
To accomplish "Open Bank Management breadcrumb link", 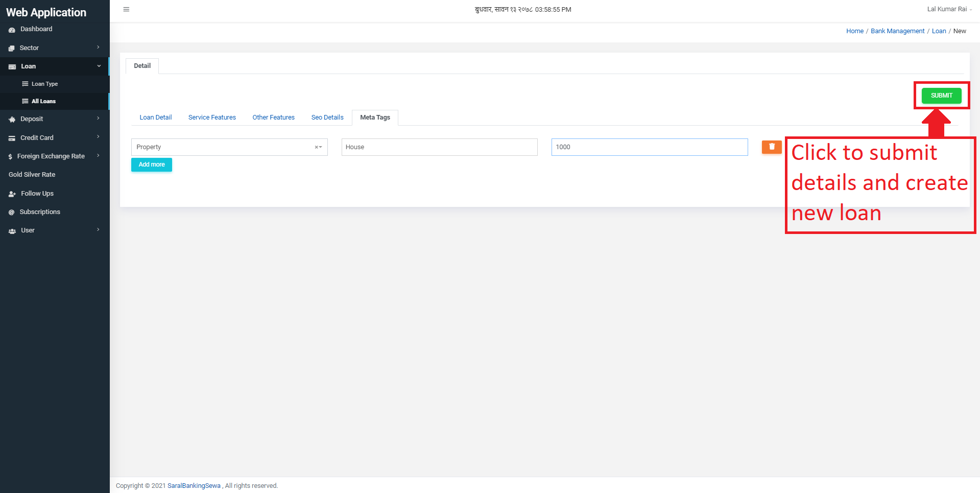I will pyautogui.click(x=897, y=31).
